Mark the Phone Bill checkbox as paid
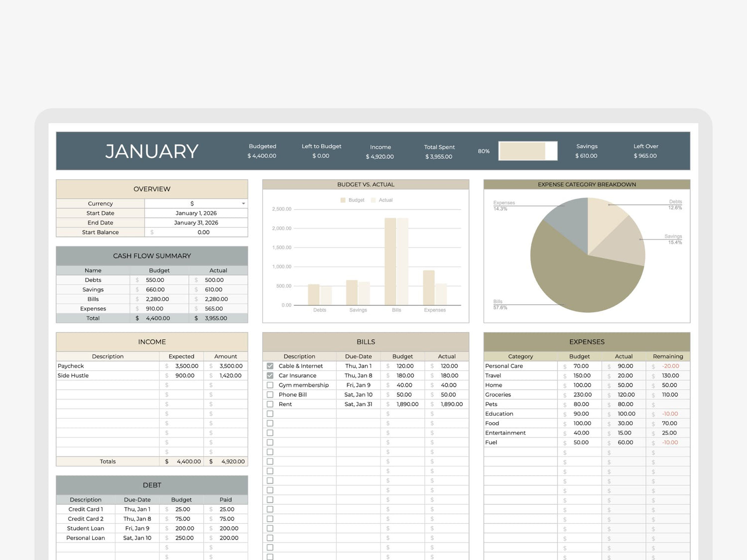Image resolution: width=747 pixels, height=560 pixels. [x=270, y=395]
